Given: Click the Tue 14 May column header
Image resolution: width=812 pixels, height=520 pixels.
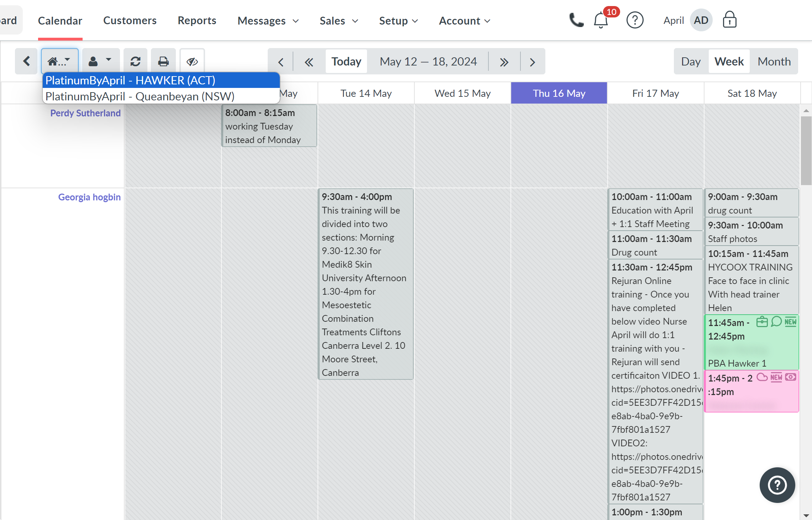Looking at the screenshot, I should (x=366, y=93).
